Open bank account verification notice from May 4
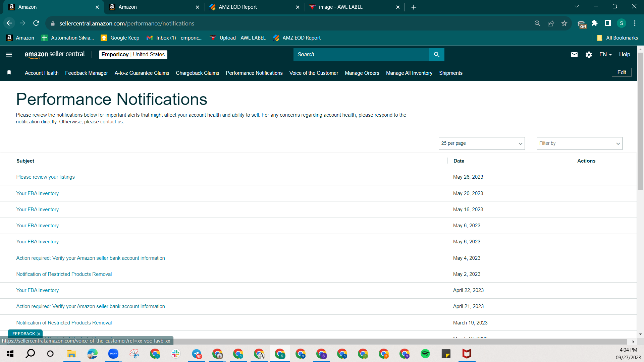The height and width of the screenshot is (362, 644). pyautogui.click(x=91, y=258)
